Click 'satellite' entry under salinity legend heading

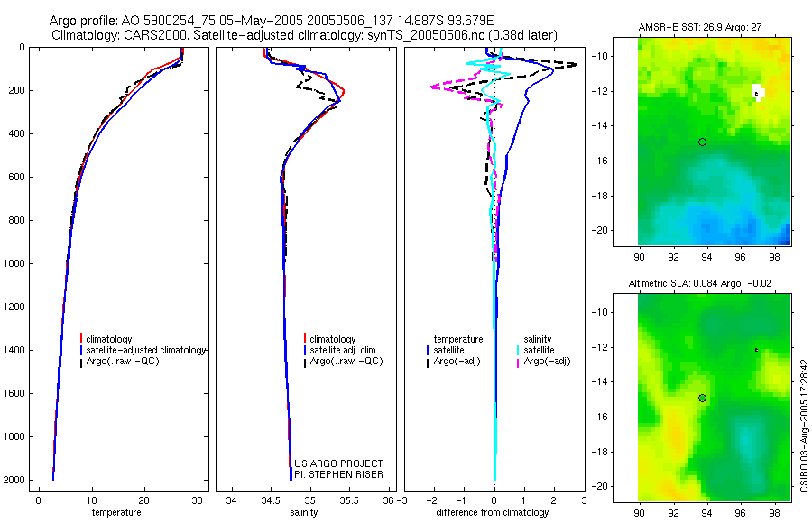click(x=539, y=351)
